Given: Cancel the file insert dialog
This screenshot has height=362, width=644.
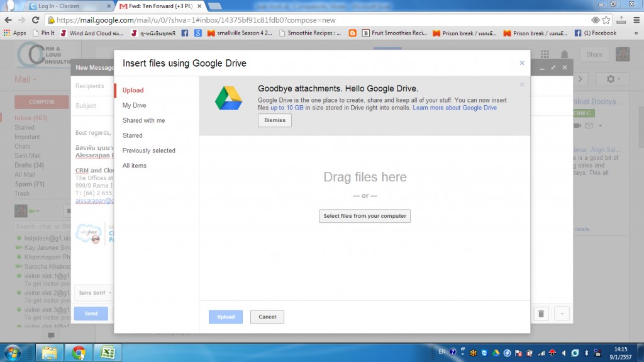Looking at the screenshot, I should point(267,317).
